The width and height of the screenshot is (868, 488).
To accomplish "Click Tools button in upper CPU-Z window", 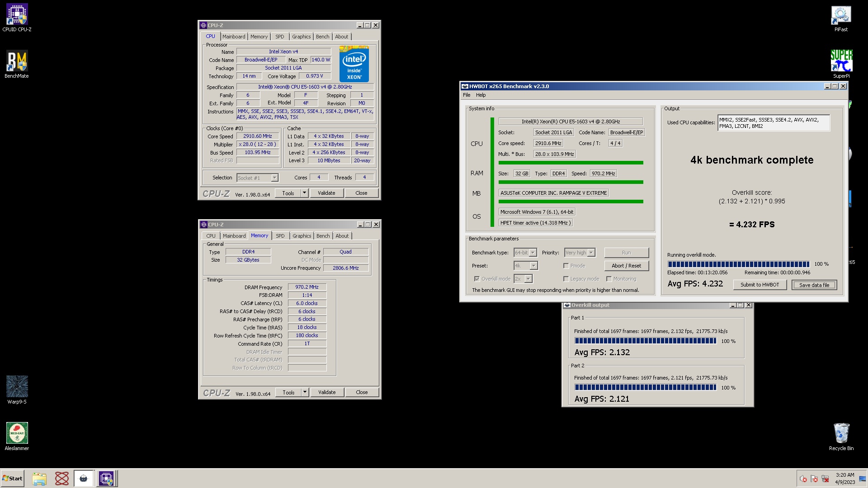I will pos(288,193).
